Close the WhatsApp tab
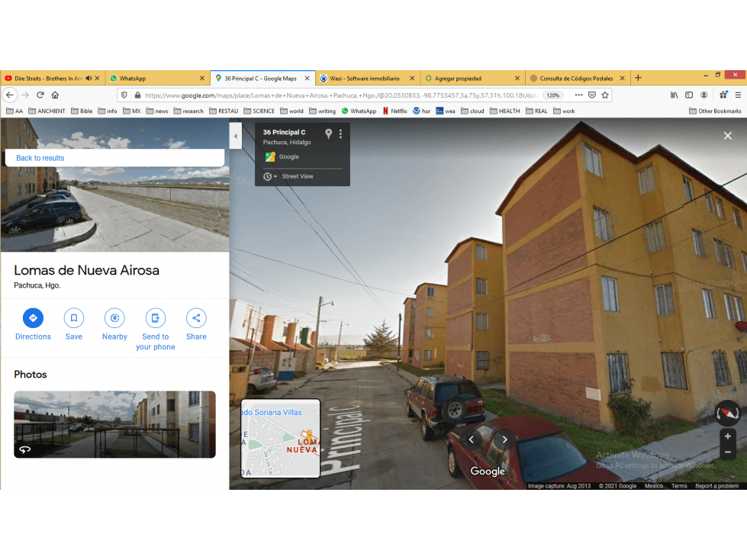This screenshot has height=560, width=747. [202, 78]
